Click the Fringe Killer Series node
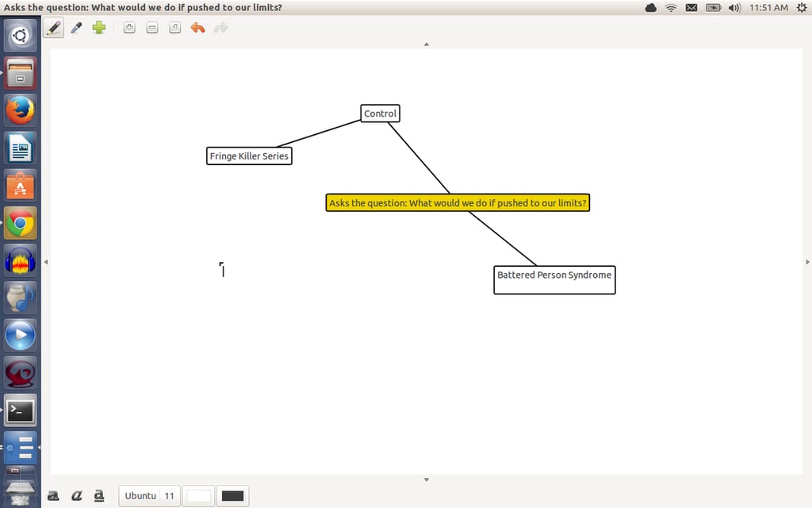 tap(249, 156)
